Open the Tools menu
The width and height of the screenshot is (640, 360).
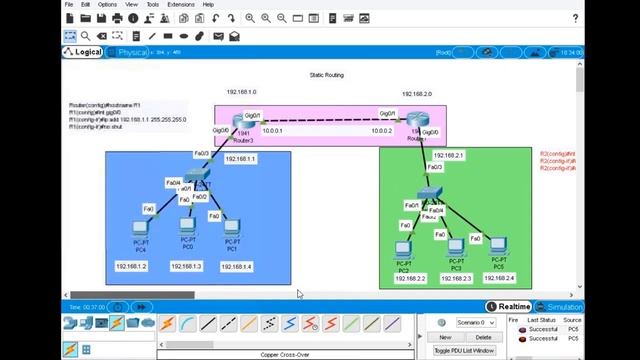[153, 4]
